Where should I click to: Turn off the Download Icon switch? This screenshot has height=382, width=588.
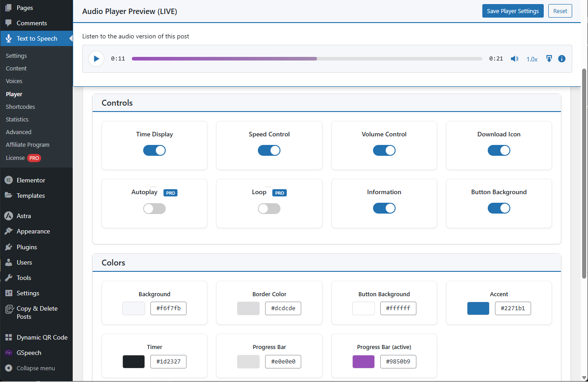[x=499, y=150]
